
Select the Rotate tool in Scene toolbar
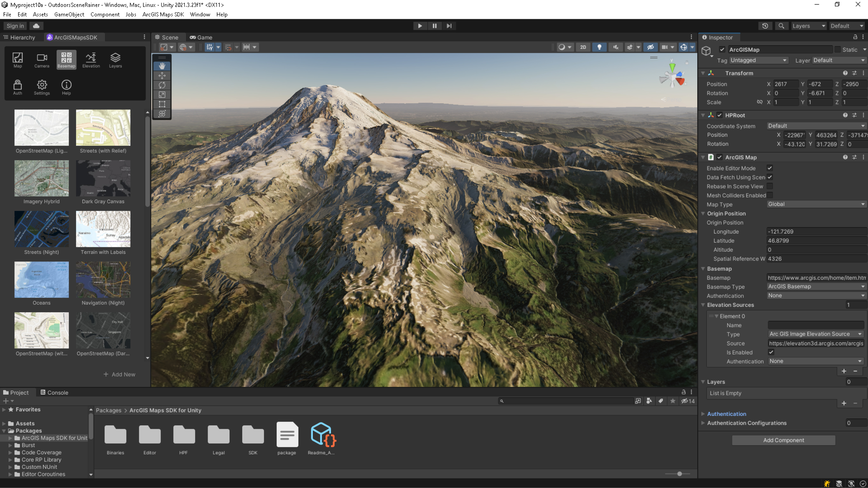162,85
